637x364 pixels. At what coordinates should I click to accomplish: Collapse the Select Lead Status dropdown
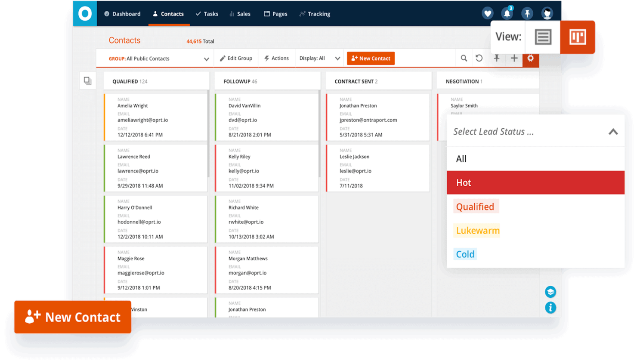click(x=613, y=132)
